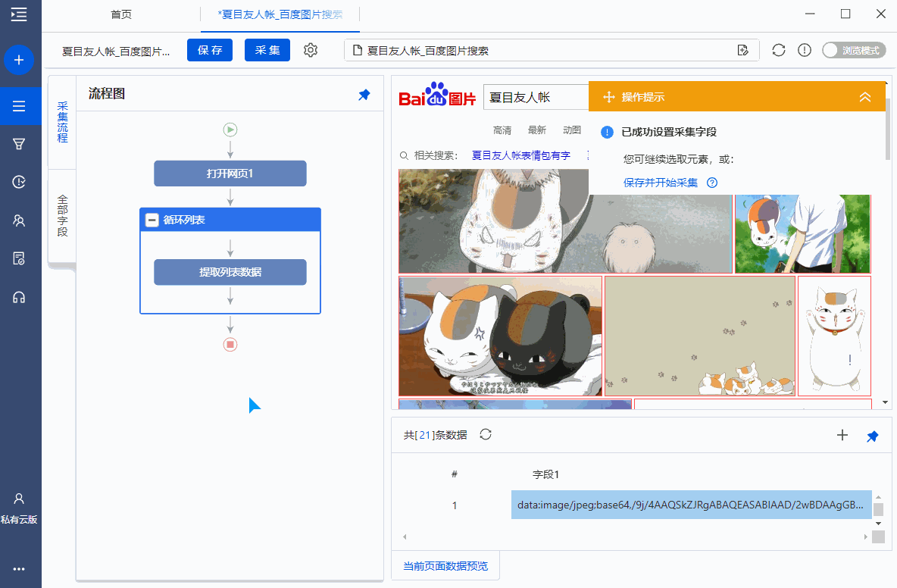
Task: Click the flowchart stop end node
Action: point(230,344)
